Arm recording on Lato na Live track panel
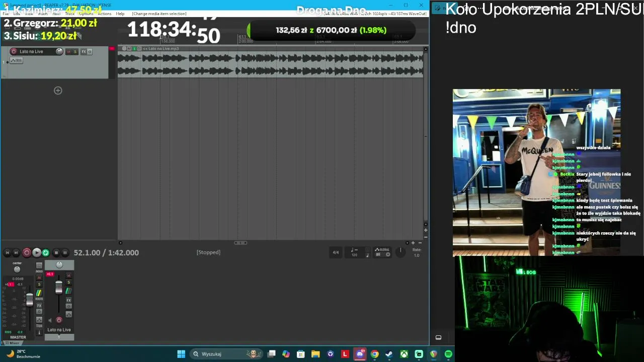The image size is (644, 362). click(x=14, y=51)
